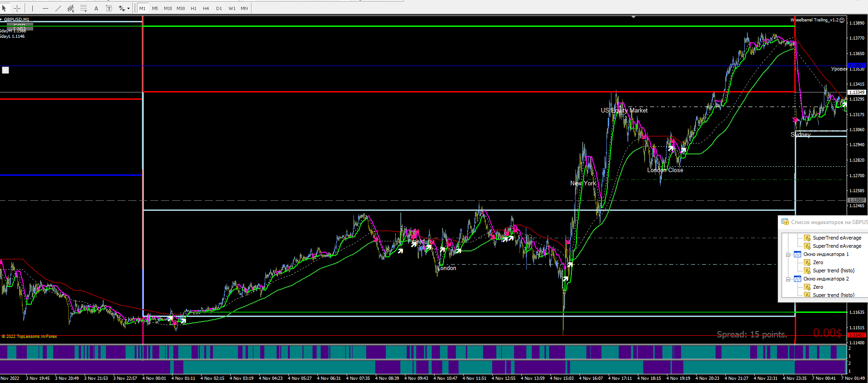Collapse Окно индикатора 1 tree node
This screenshot has width=868, height=383.
788,255
